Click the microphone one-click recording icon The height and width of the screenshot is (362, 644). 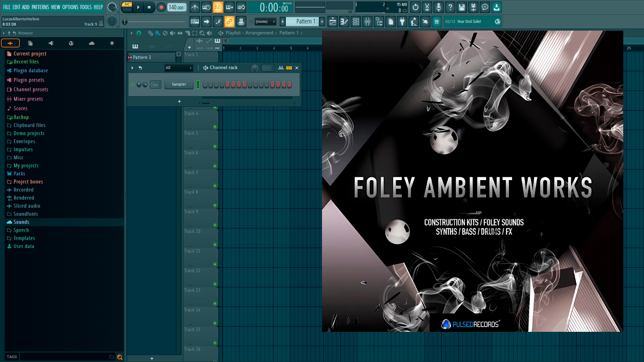[438, 7]
